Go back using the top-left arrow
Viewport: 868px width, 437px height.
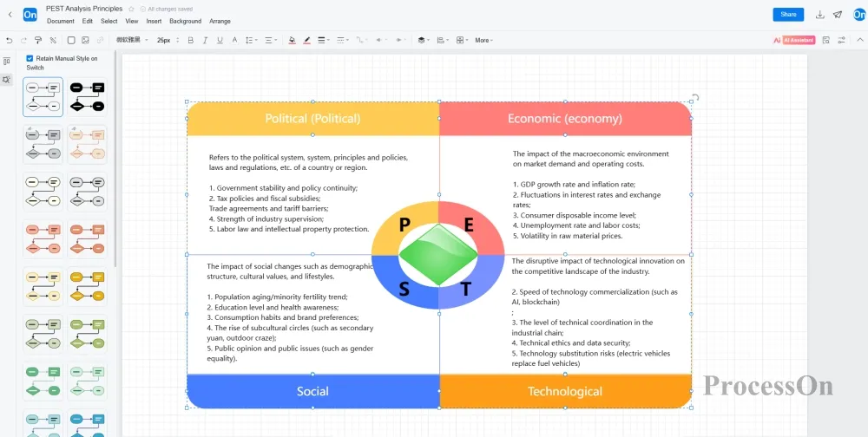(x=10, y=15)
